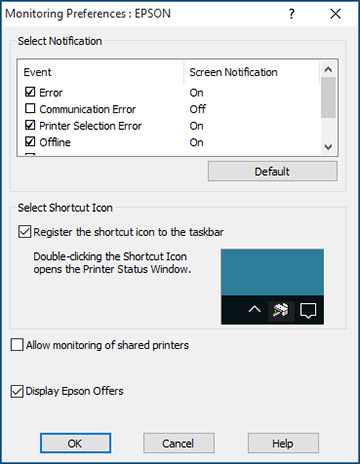Image resolution: width=360 pixels, height=464 pixels.
Task: Toggle the Offline event checkbox
Action: pyautogui.click(x=30, y=142)
